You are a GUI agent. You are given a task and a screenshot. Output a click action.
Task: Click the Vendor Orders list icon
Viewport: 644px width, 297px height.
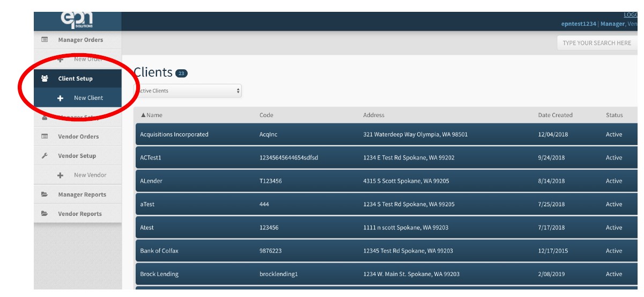[x=45, y=136]
